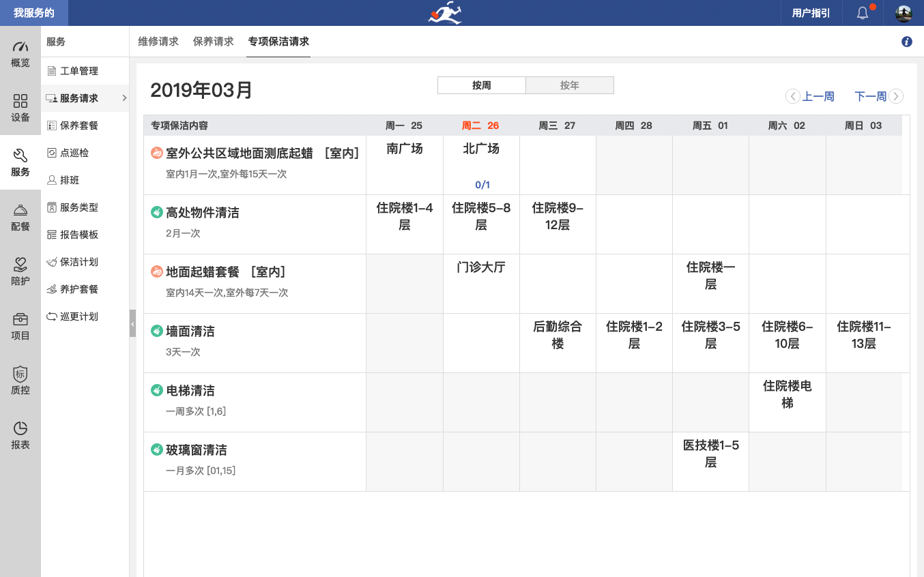The image size is (924, 577).
Task: Collapse the sidebar with handle
Action: [132, 323]
